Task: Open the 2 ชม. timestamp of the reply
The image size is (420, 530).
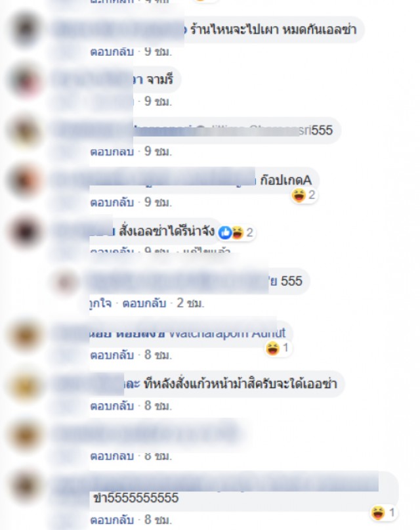Action: (190, 303)
